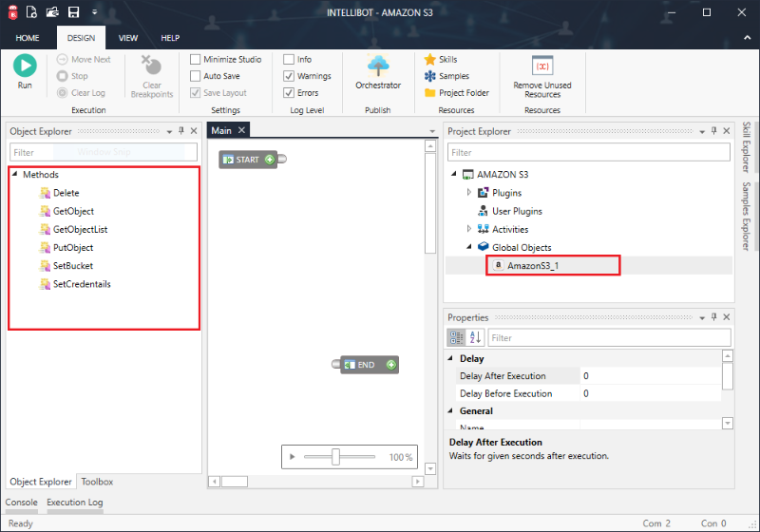Expand the Plugins tree node
The image size is (760, 532).
pos(468,192)
